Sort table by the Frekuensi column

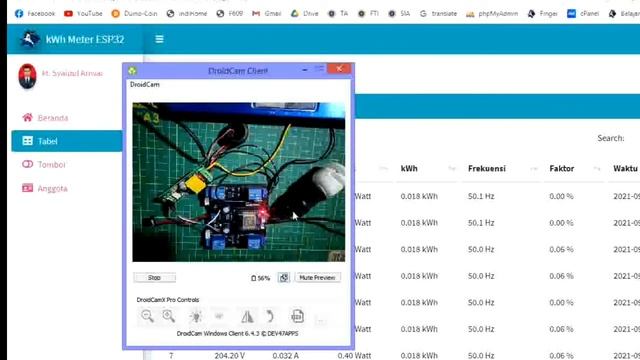502,169
